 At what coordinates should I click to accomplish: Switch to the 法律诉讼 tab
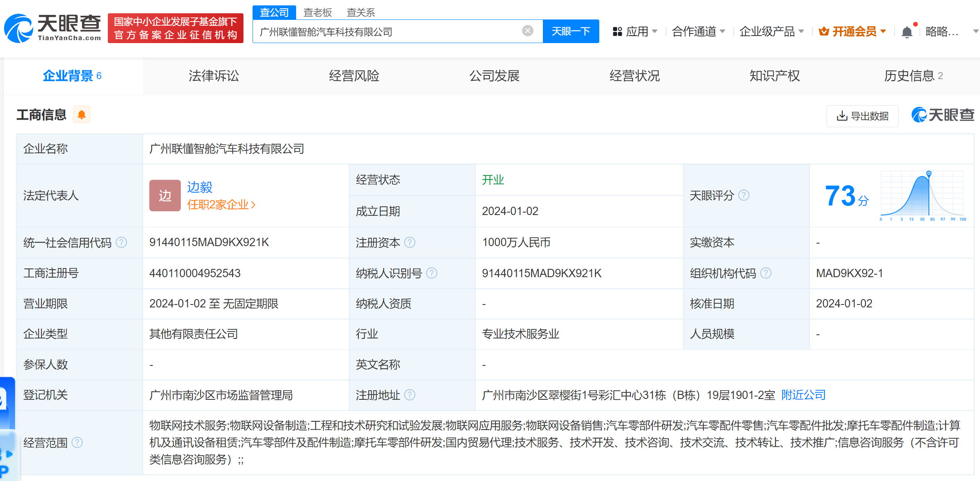coord(214,76)
